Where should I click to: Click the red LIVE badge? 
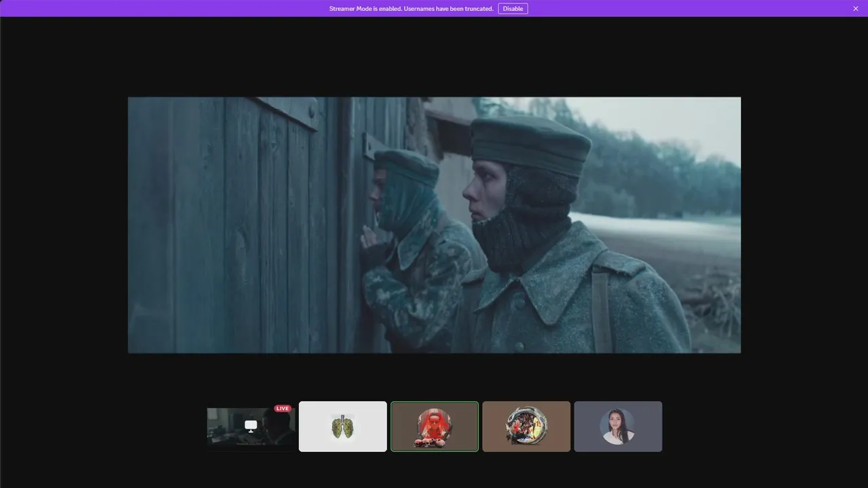coord(283,409)
